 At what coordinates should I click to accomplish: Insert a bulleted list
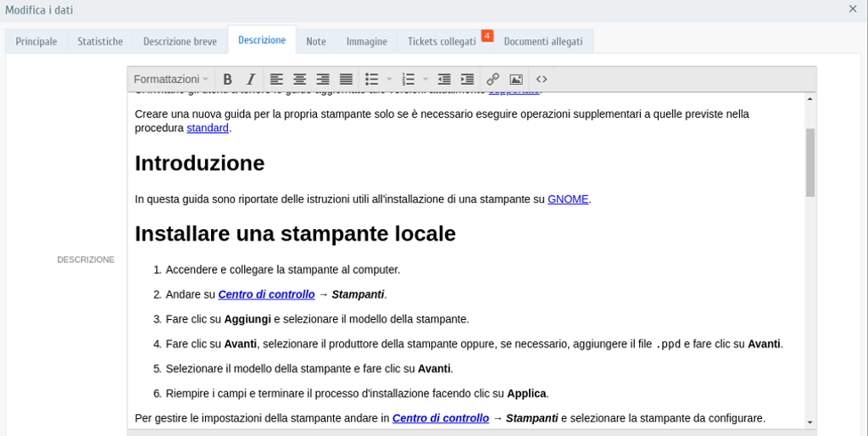pyautogui.click(x=372, y=79)
